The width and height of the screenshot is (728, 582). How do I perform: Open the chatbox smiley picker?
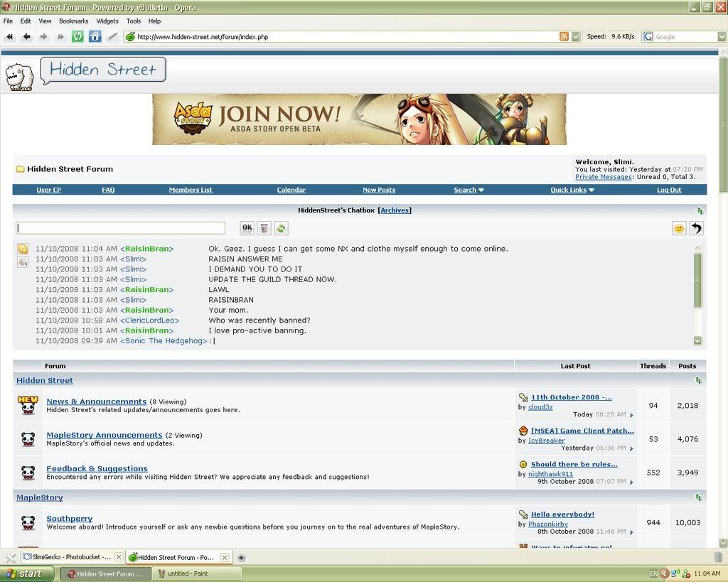pyautogui.click(x=679, y=228)
